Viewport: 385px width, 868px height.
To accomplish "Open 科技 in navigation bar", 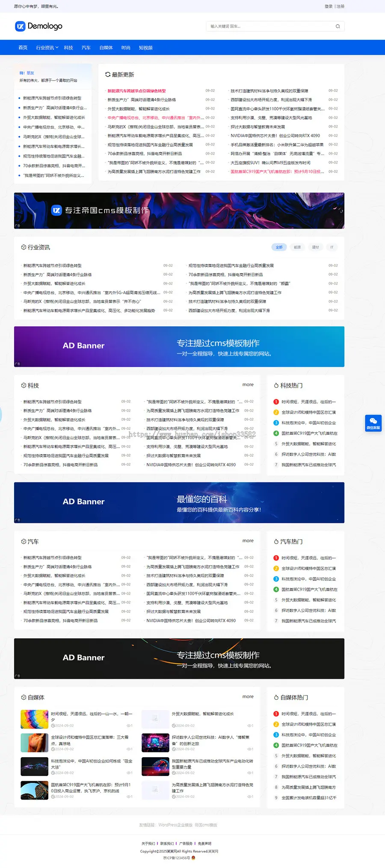I will click(x=68, y=48).
